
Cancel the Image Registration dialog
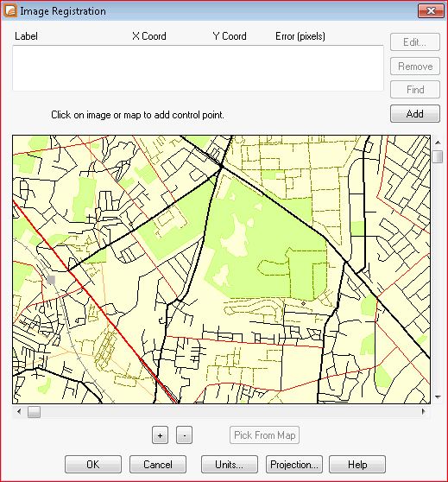click(x=158, y=464)
